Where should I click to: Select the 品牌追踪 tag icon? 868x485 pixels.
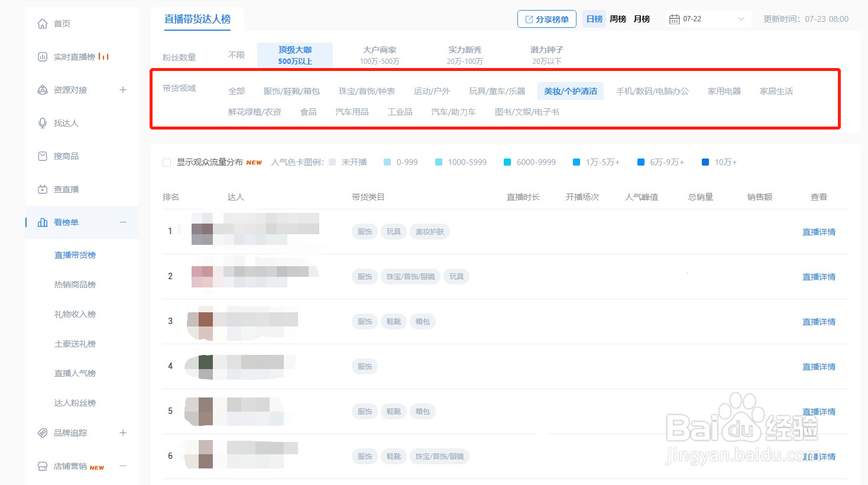pyautogui.click(x=42, y=432)
